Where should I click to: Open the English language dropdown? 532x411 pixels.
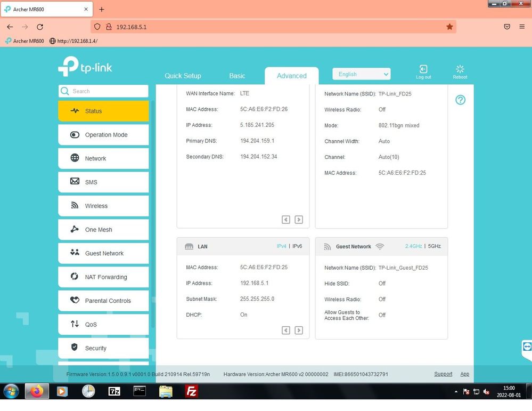[x=361, y=74]
